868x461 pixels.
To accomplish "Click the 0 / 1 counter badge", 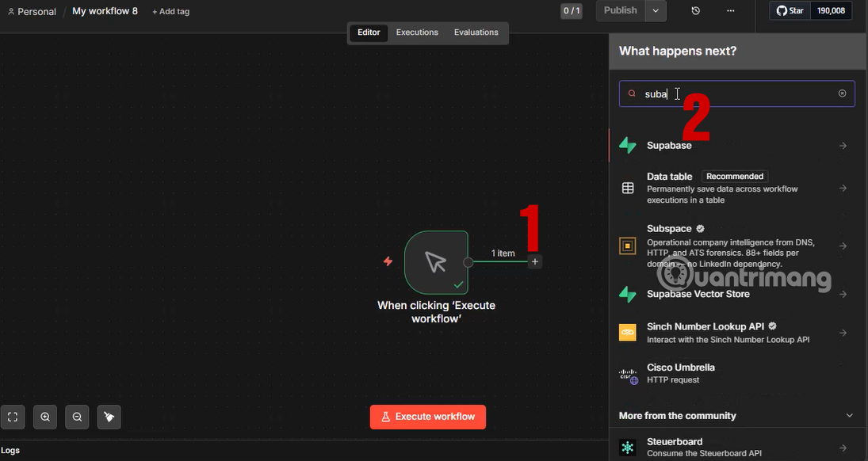I will 572,10.
